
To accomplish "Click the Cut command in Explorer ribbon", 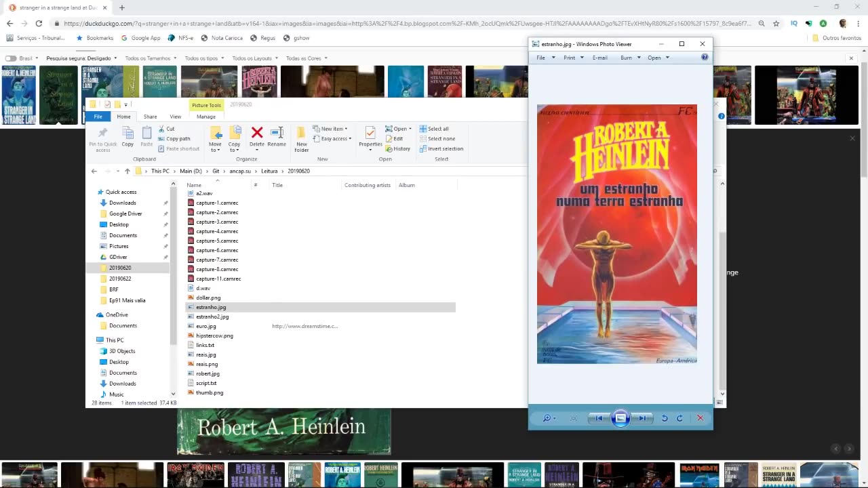I will coord(166,129).
